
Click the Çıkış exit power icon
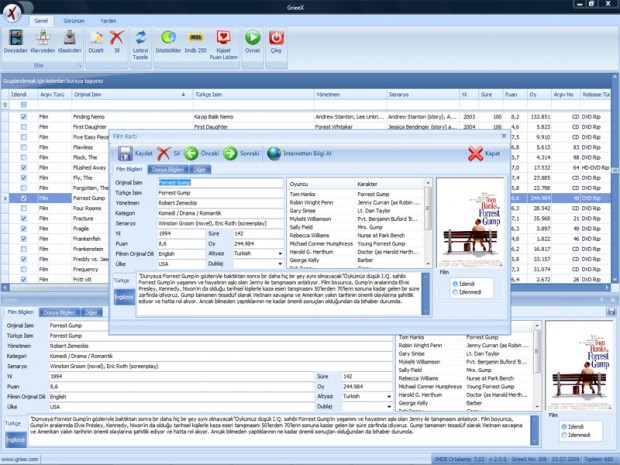pyautogui.click(x=276, y=38)
